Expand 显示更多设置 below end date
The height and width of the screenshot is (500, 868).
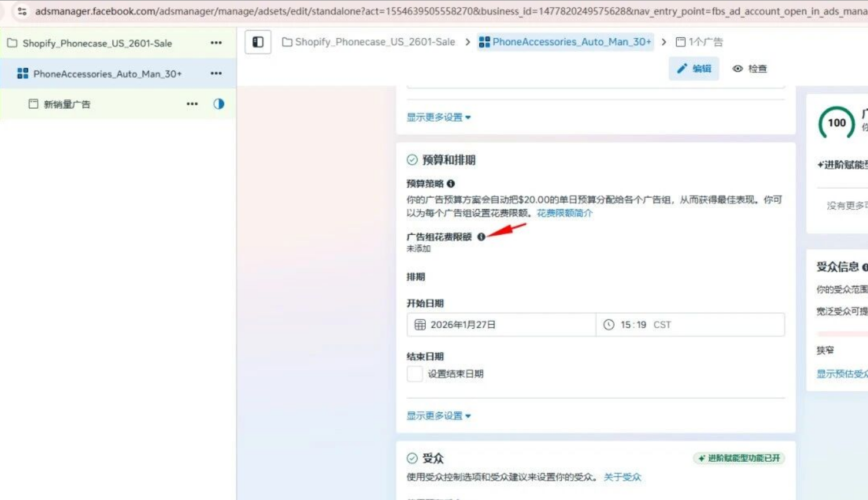pyautogui.click(x=439, y=416)
